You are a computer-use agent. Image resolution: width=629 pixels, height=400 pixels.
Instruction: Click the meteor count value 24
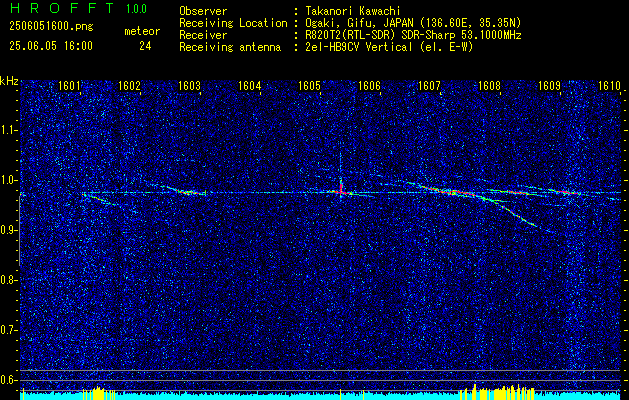tap(145, 46)
